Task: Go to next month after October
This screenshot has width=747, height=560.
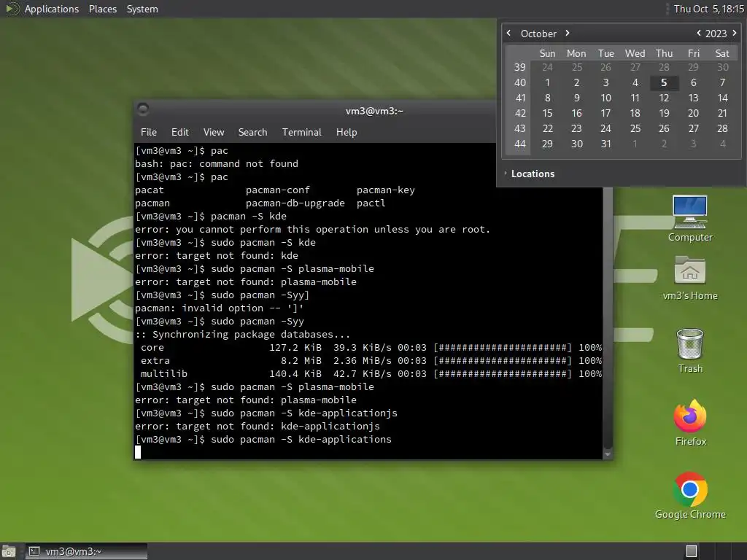Action: 568,33
